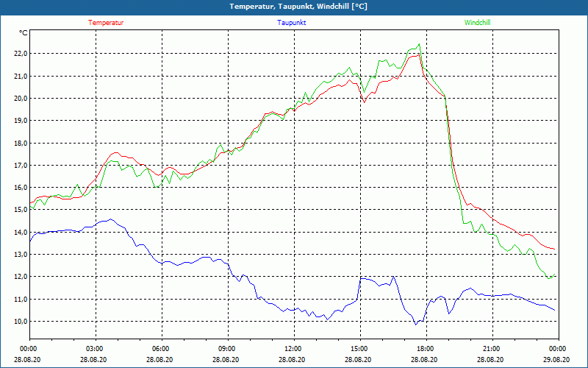Click the 13,0 y-axis value
The image size is (588, 368).
click(x=21, y=254)
